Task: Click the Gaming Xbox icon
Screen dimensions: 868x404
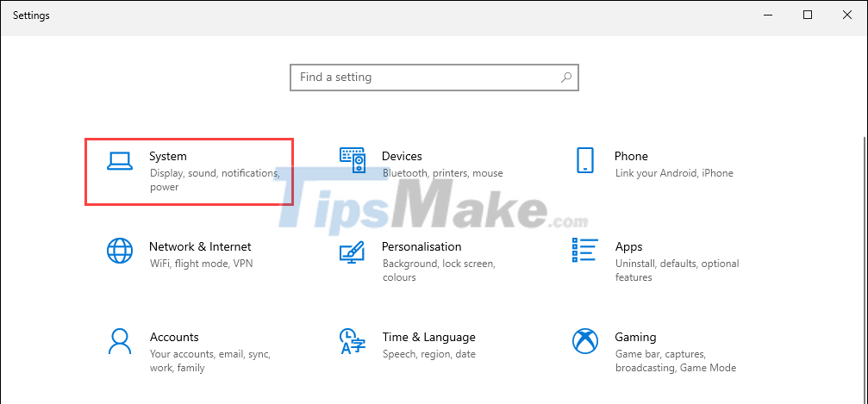Action: (x=584, y=341)
